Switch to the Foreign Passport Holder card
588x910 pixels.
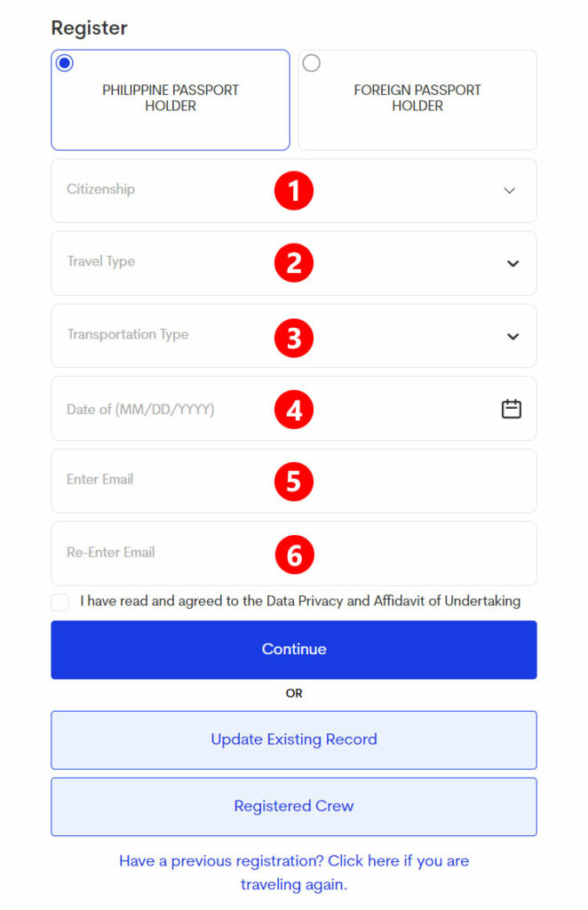coord(417,98)
